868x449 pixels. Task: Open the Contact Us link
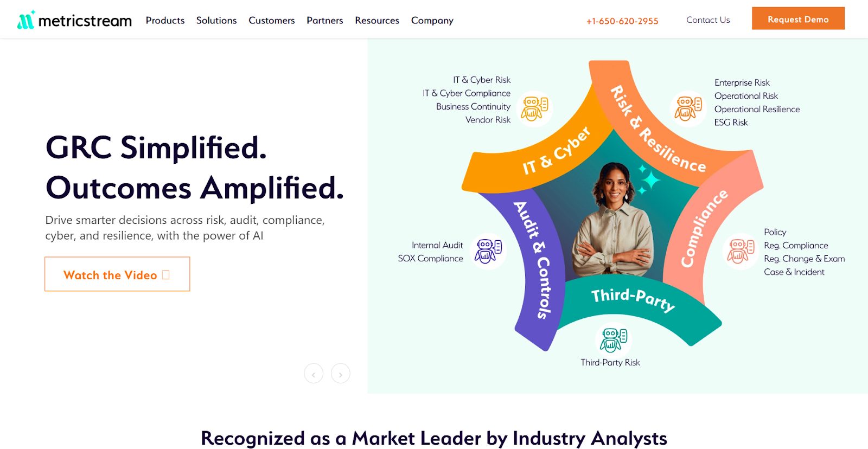point(708,20)
